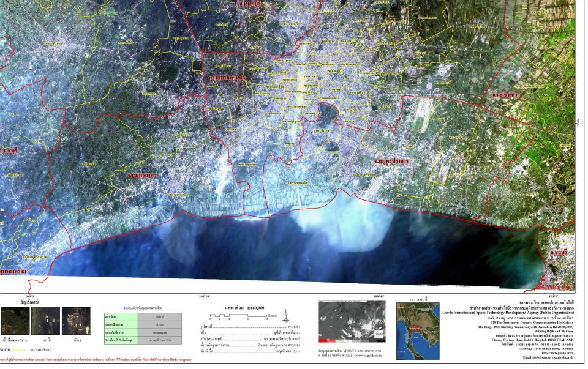Click the colour scale bar under cloud image
This screenshot has height=369, width=588.
point(352,341)
